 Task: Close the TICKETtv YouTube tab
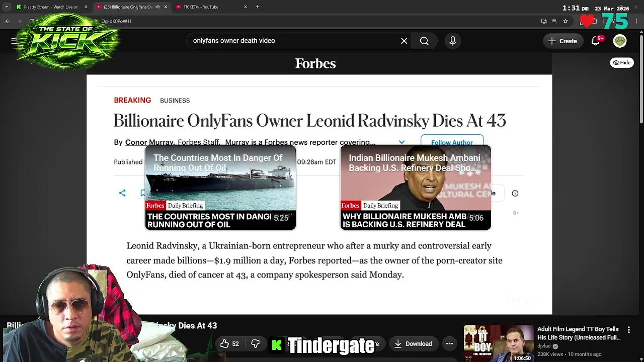246,7
